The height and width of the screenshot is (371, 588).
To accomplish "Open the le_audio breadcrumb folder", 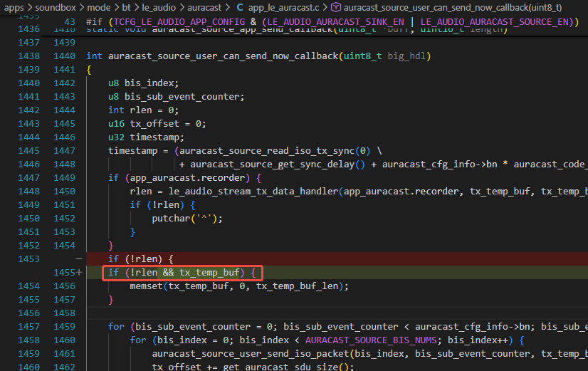I will 159,7.
